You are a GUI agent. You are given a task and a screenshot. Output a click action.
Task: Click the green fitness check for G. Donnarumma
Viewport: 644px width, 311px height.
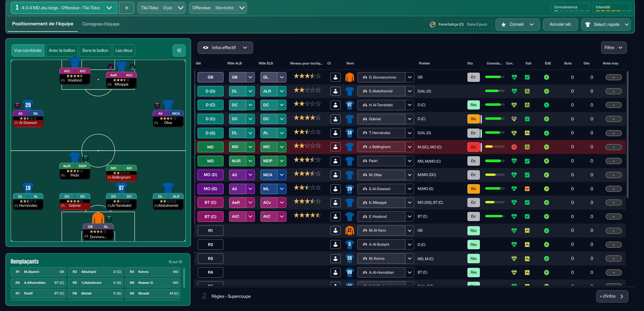click(x=527, y=77)
